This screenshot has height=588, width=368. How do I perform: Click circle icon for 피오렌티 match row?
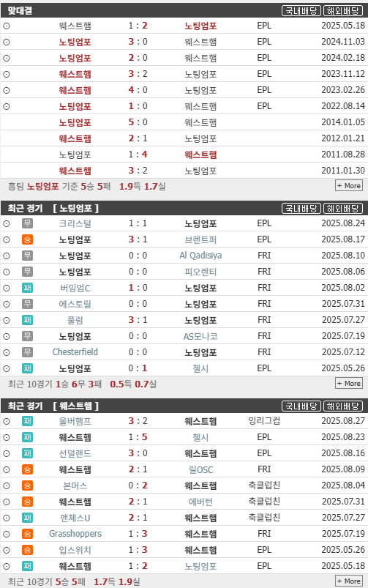[7, 272]
